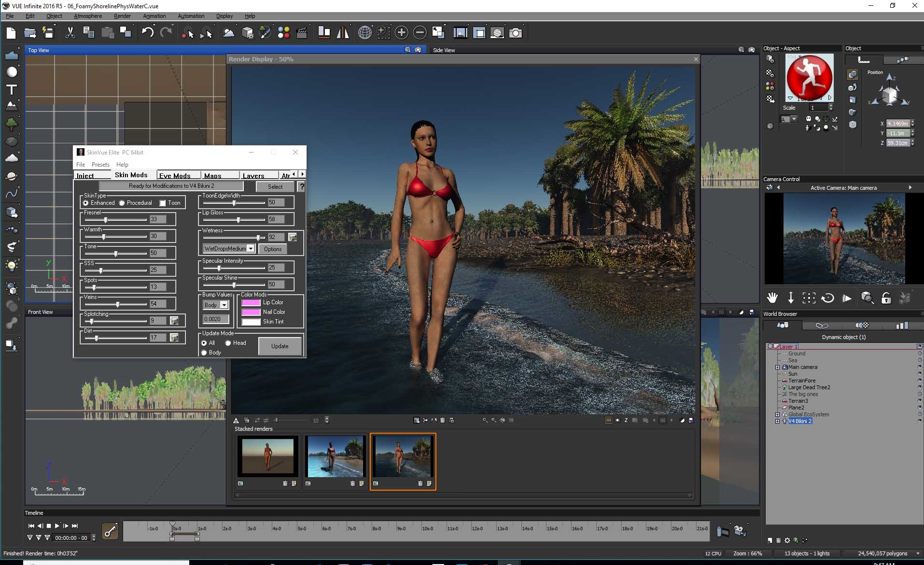Image resolution: width=924 pixels, height=565 pixels.
Task: Click the scissors Cut icon
Action: [70, 32]
